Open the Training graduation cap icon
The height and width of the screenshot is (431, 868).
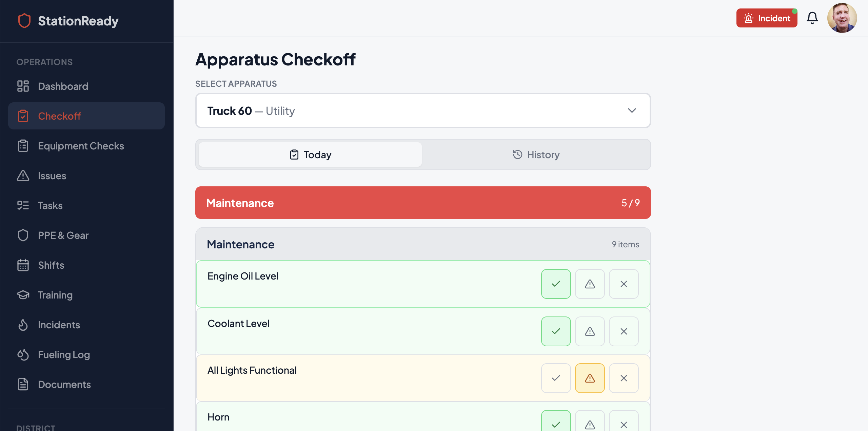point(23,295)
